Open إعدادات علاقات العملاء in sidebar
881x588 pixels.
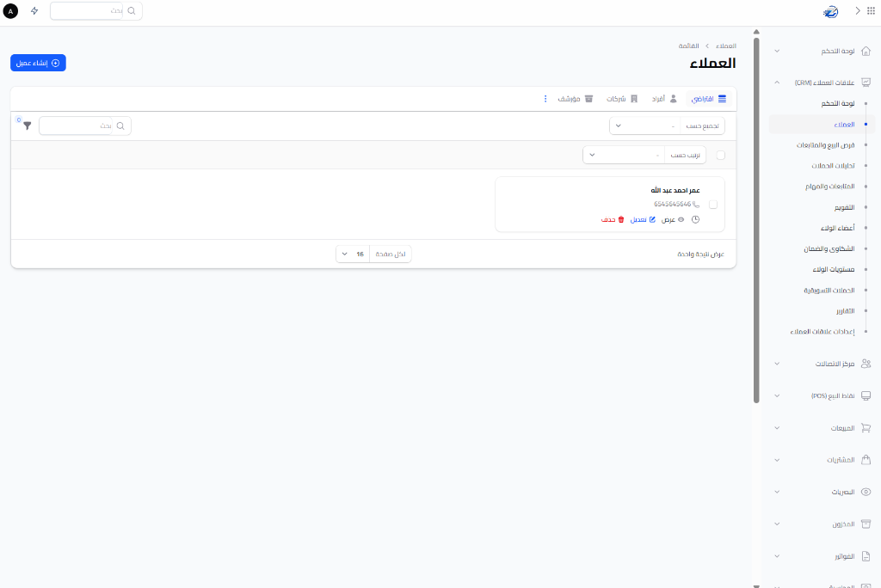822,332
